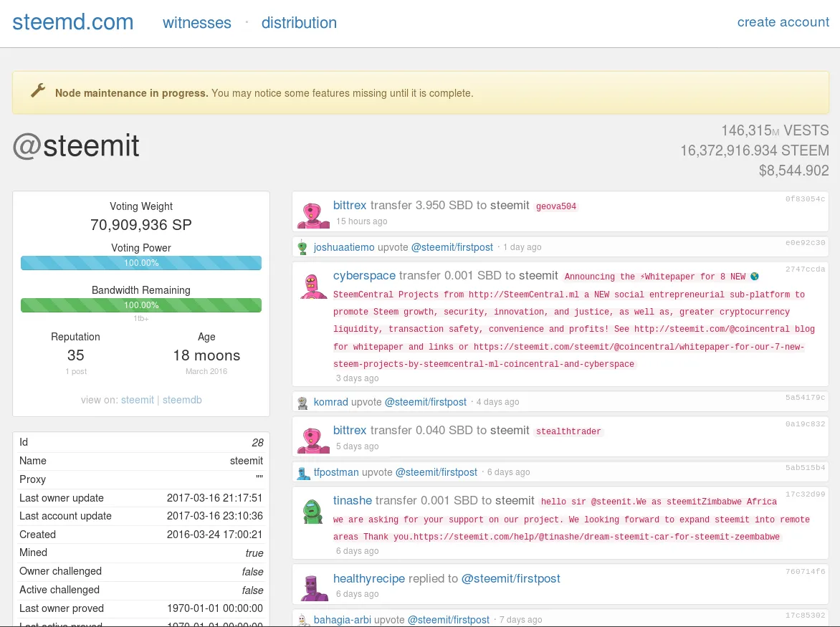Open bittrex user in 3.950 SBD transfer
Screen dimensions: 840x627
pyautogui.click(x=350, y=205)
